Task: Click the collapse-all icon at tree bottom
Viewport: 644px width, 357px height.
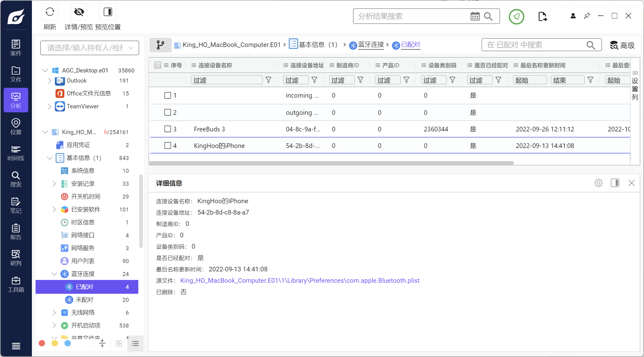Action: pyautogui.click(x=102, y=343)
